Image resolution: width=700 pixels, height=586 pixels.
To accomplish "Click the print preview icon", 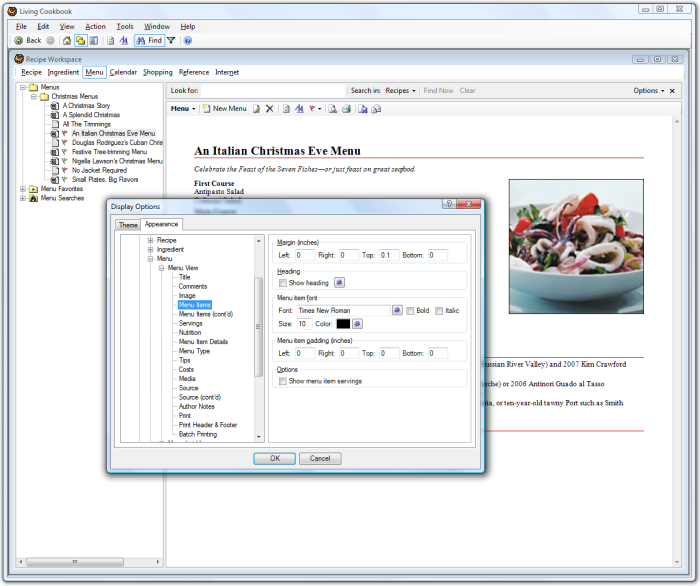I will pos(333,108).
